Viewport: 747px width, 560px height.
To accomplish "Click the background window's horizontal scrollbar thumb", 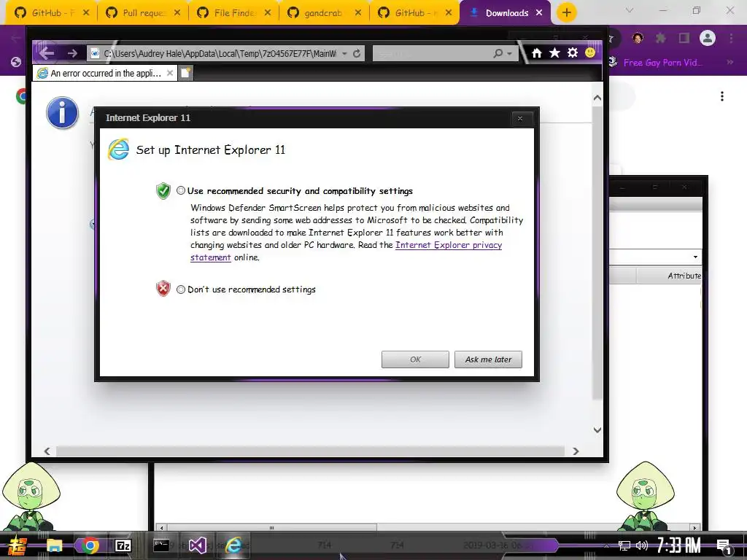I will tap(271, 528).
